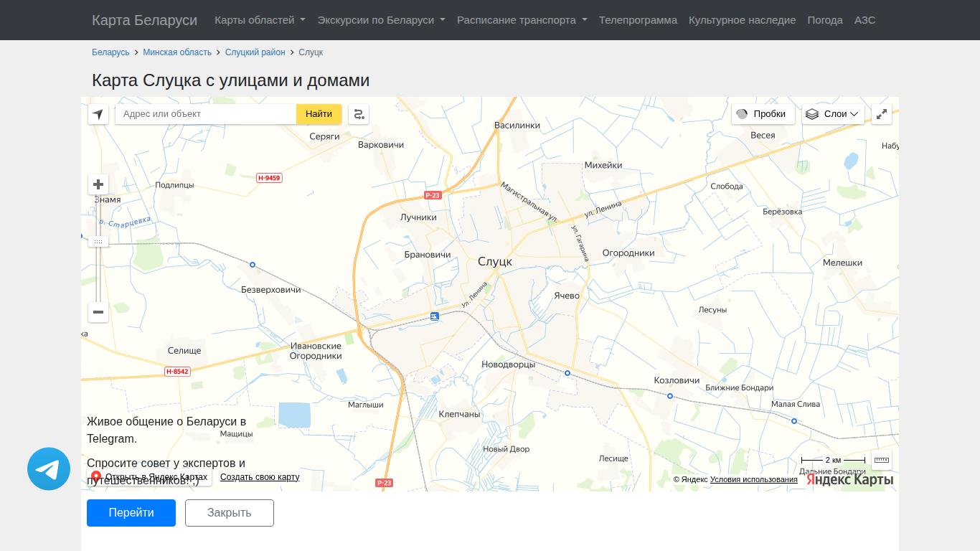The image size is (980, 551).
Task: Click the zoom slider handle
Action: 98,242
